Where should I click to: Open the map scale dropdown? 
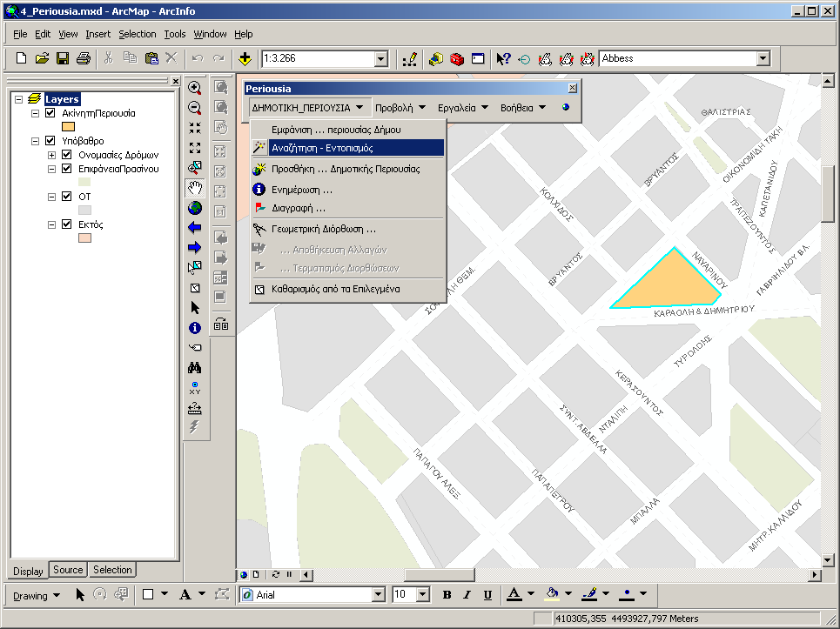click(381, 59)
